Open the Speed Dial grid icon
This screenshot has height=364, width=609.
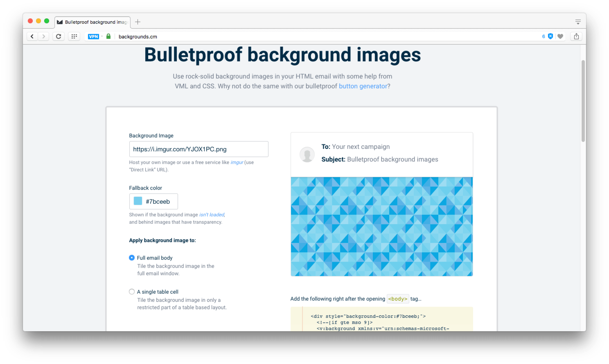(74, 37)
